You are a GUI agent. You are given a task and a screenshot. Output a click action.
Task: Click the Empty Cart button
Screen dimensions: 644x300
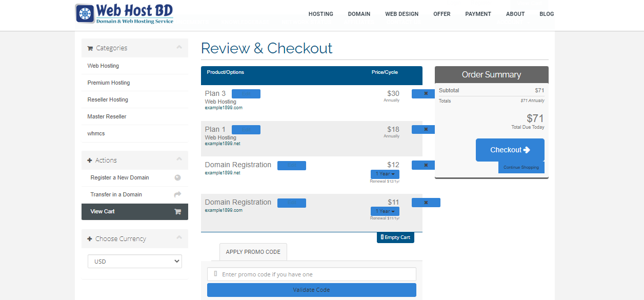[x=395, y=237]
